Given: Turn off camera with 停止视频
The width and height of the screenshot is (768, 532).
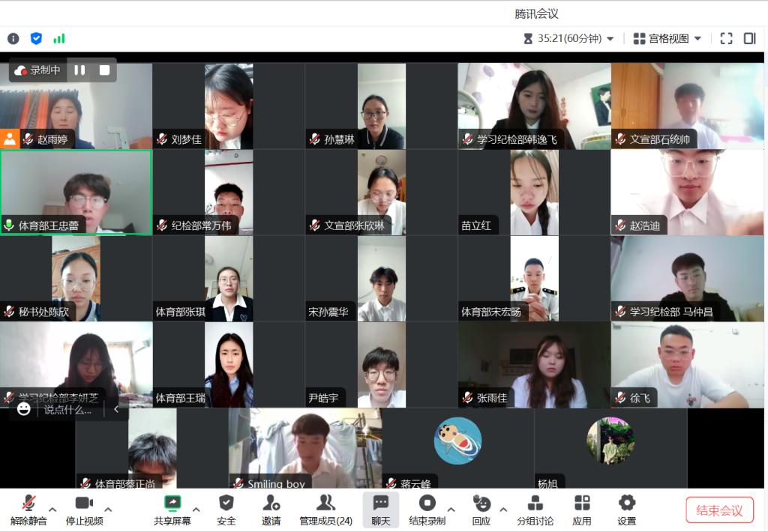Looking at the screenshot, I should [x=84, y=510].
